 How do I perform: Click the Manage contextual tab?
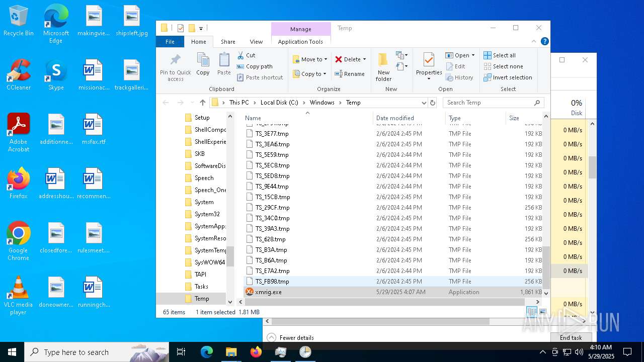[301, 29]
